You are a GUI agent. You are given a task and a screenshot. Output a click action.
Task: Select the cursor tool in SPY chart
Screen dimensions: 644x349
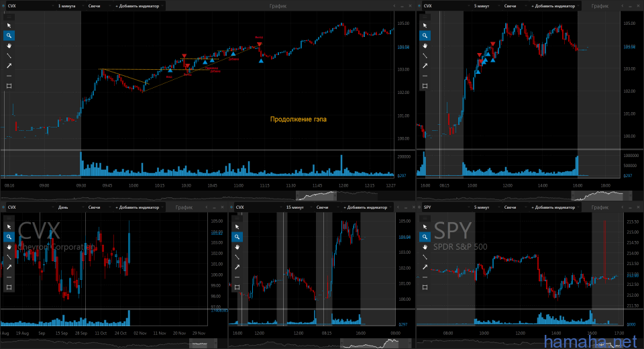[x=425, y=227]
